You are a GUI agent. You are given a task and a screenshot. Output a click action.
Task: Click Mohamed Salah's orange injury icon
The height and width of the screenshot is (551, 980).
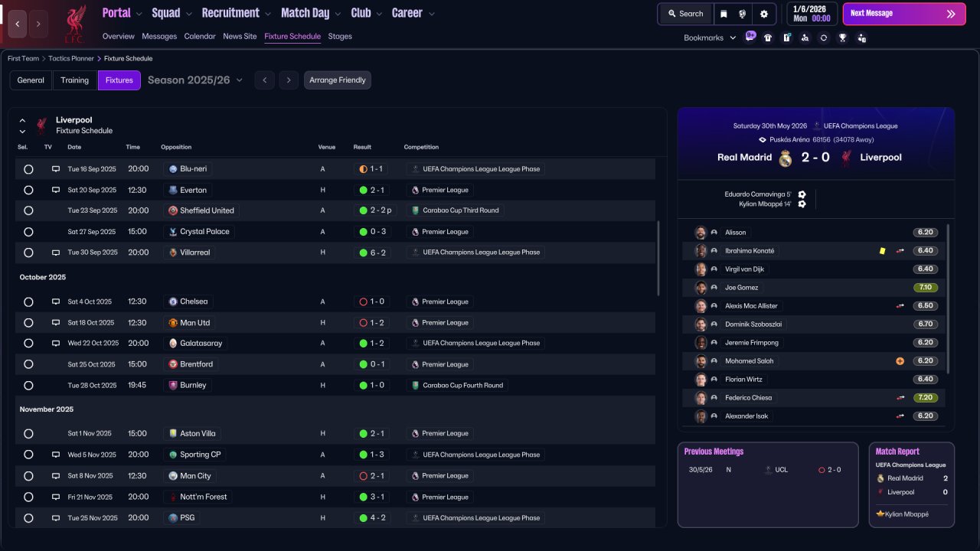coord(900,361)
